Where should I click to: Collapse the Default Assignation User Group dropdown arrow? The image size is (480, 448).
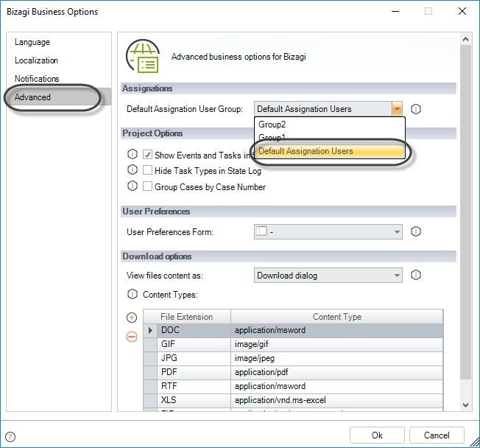point(397,109)
